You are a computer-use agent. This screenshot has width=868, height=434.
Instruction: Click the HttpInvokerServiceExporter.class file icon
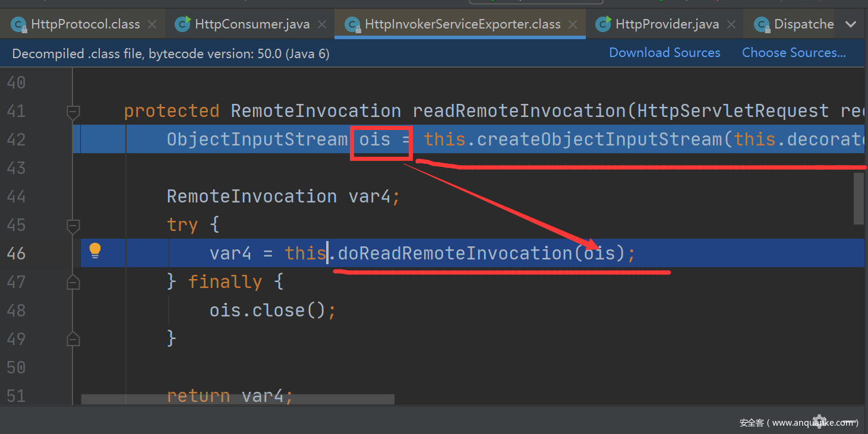point(352,24)
